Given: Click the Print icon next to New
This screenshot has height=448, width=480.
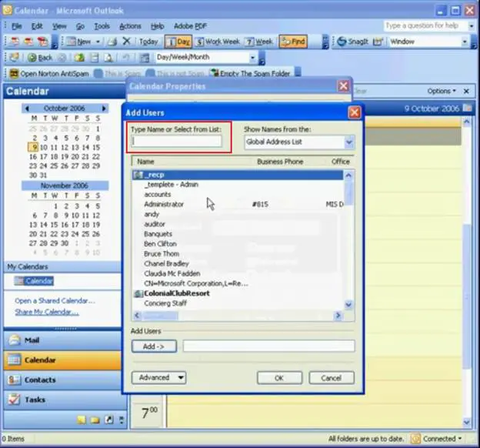Looking at the screenshot, I should click(112, 42).
